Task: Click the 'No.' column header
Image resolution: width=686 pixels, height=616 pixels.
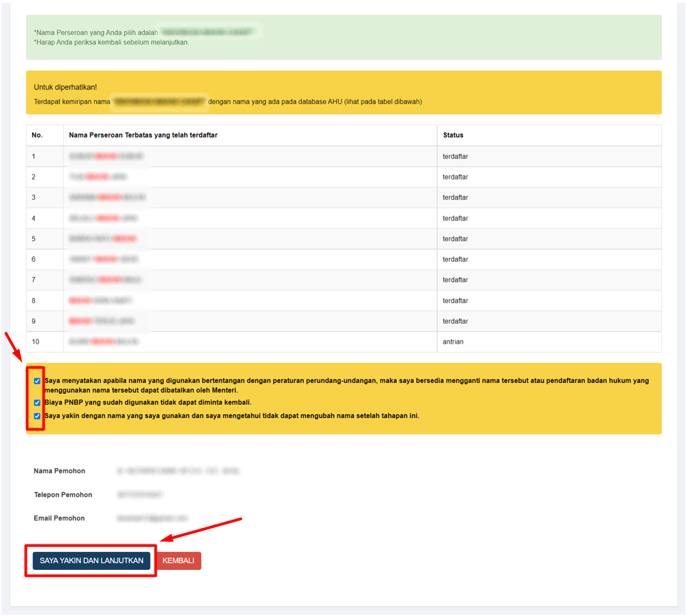Action: (x=37, y=135)
